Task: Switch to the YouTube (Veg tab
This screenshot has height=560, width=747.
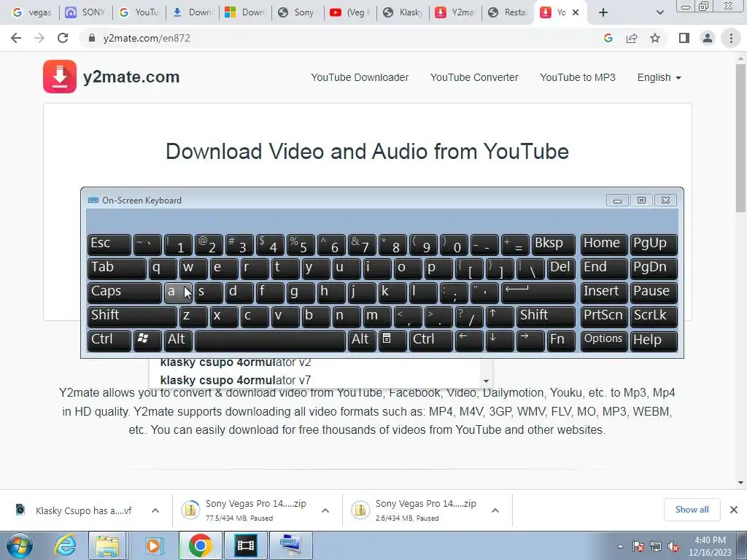Action: click(x=349, y=12)
